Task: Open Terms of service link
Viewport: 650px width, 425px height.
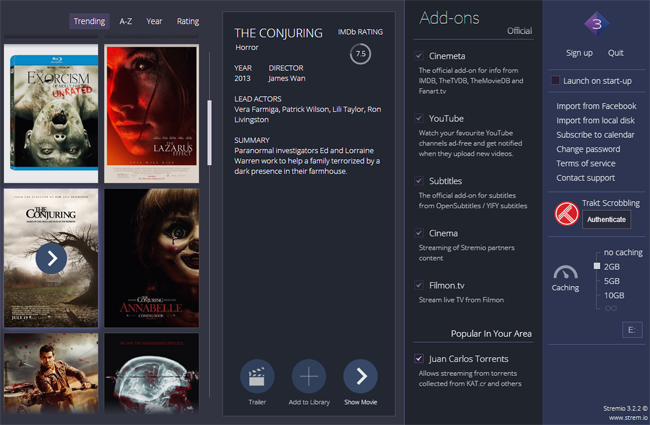Action: (x=586, y=163)
